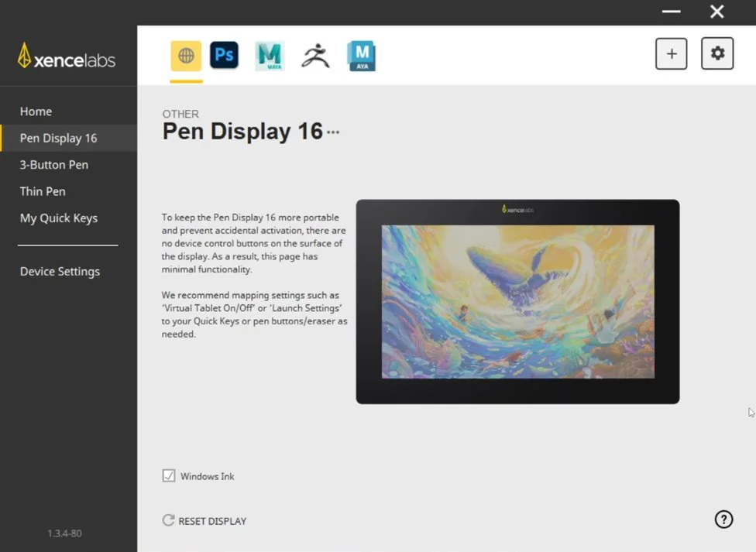Viewport: 756px width, 552px height.
Task: Click the version number 1.3.4-80
Action: [64, 533]
